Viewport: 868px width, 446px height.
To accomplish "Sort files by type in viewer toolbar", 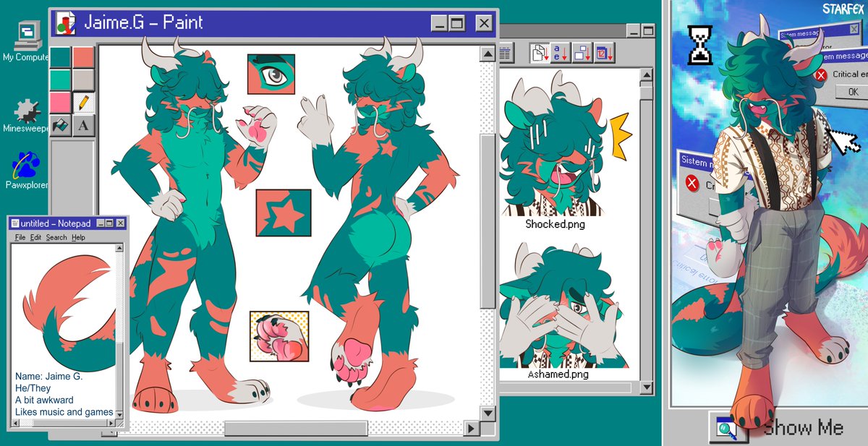I will coord(538,53).
